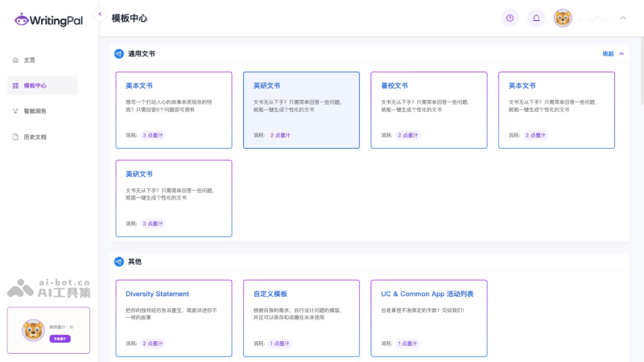This screenshot has width=644, height=362.
Task: Click the 主页 home icon in sidebar
Action: coord(15,60)
